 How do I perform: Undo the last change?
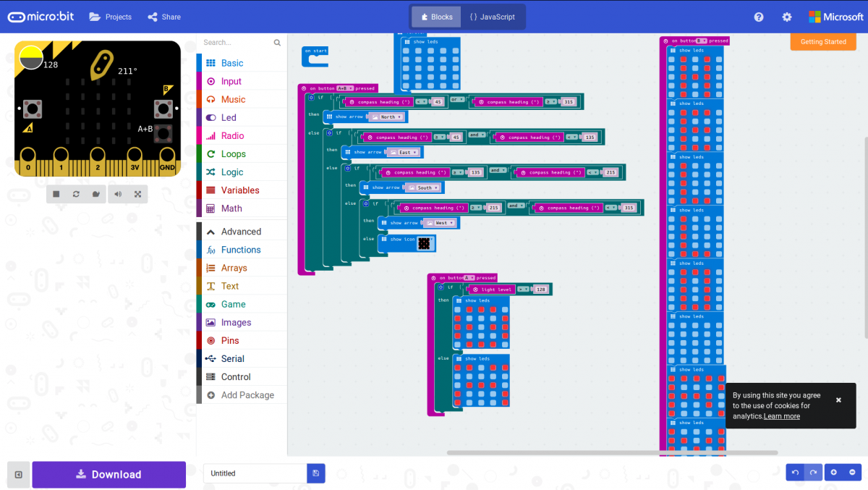pyautogui.click(x=796, y=473)
